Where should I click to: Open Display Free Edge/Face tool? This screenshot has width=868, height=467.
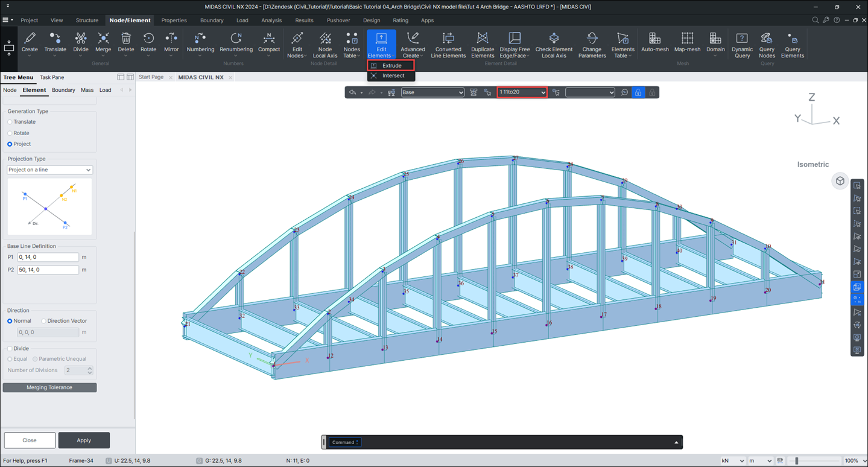(x=515, y=45)
